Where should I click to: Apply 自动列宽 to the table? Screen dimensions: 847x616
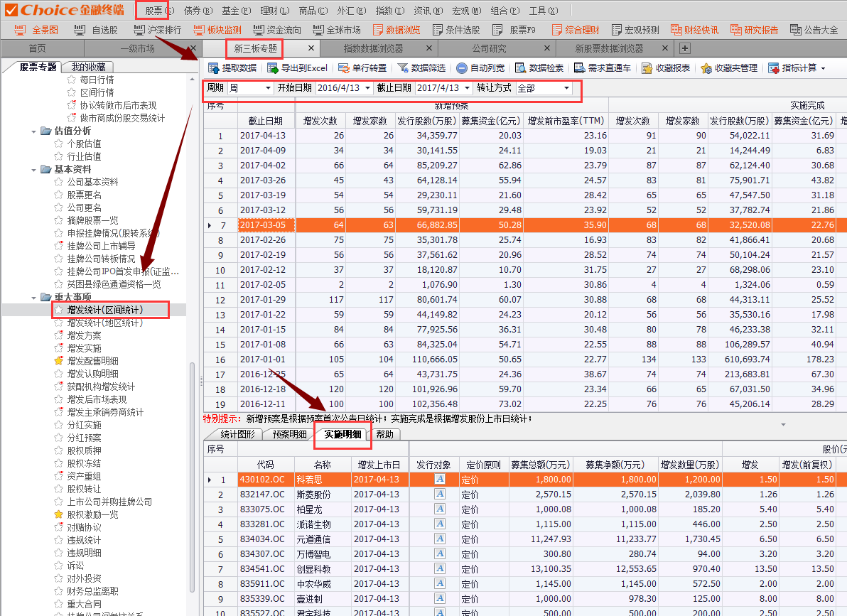click(x=462, y=68)
